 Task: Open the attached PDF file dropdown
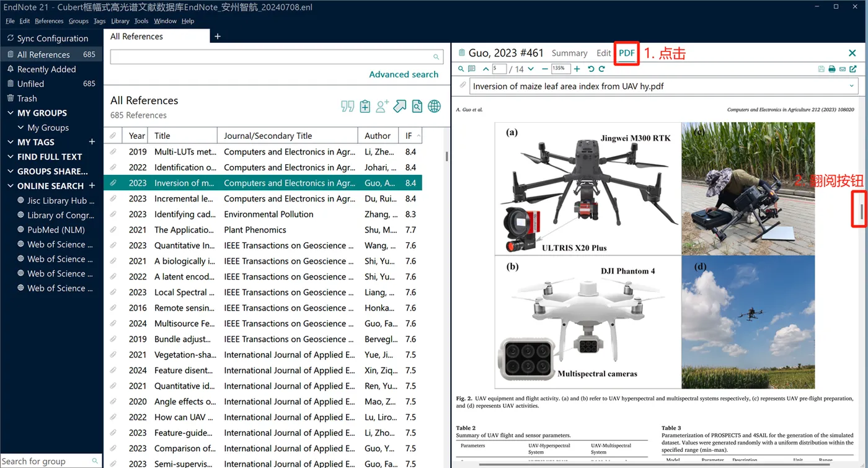click(852, 86)
